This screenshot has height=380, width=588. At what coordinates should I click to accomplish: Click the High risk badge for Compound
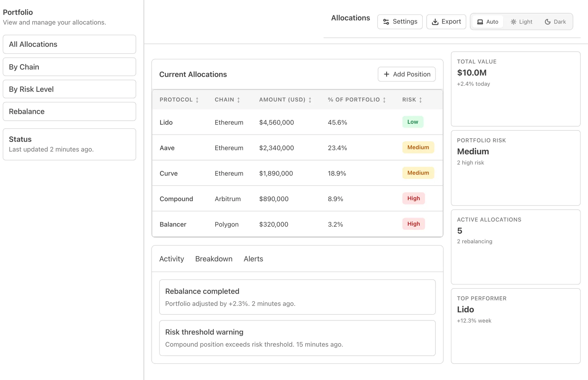click(x=414, y=198)
